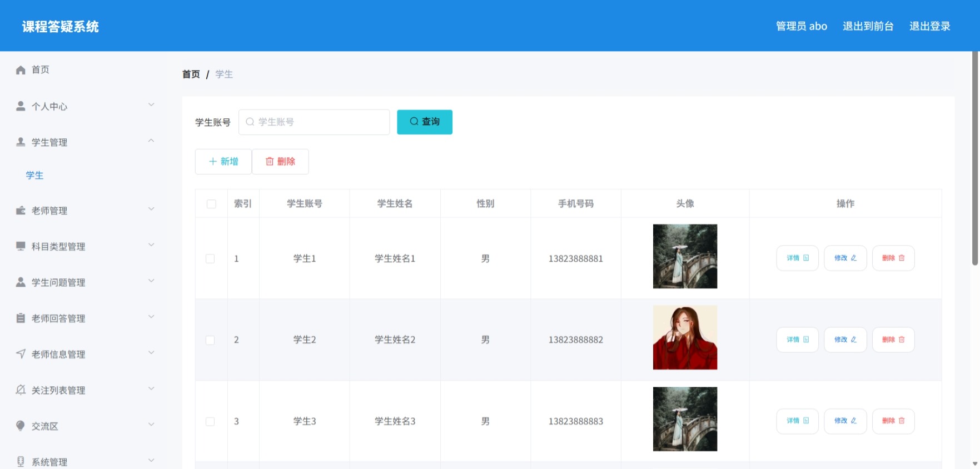This screenshot has height=469, width=980.
Task: Check the checkbox for 学生1 row
Action: point(210,258)
